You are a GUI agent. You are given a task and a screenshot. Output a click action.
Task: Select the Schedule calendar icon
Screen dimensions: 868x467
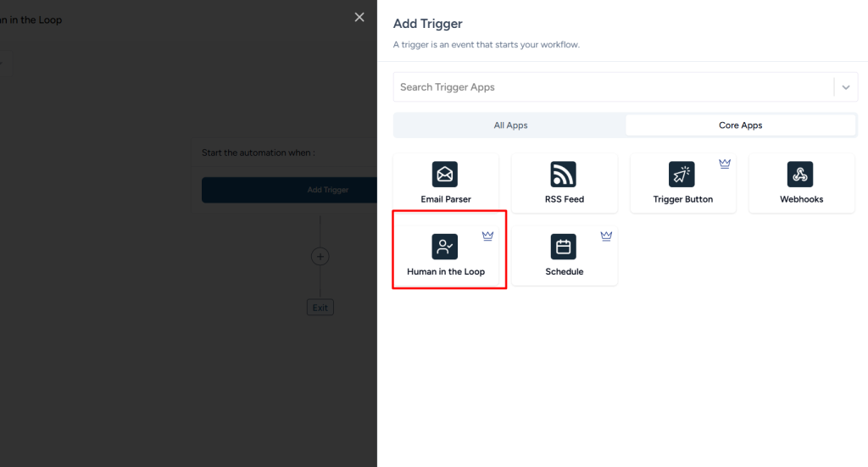(564, 247)
